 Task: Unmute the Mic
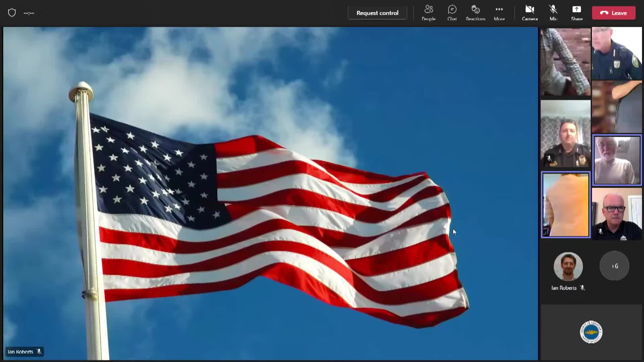(553, 13)
